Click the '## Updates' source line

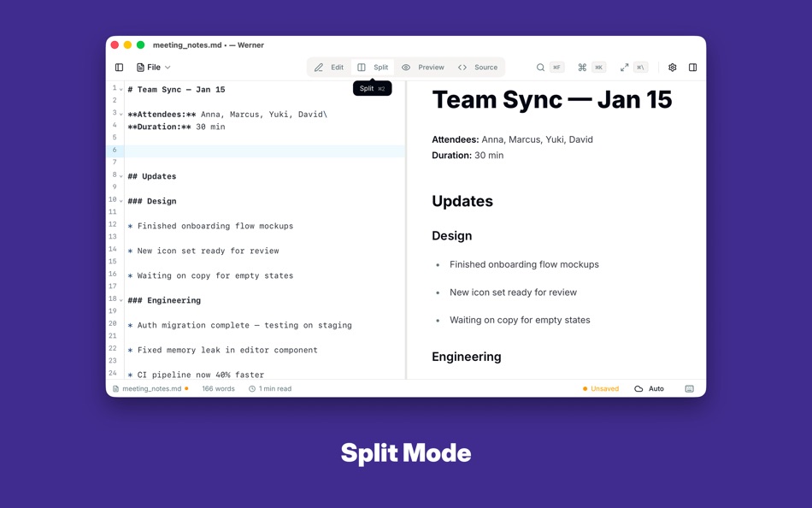click(x=152, y=176)
